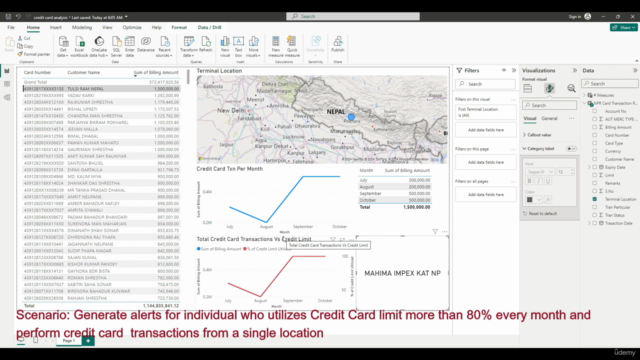This screenshot has height=360, width=640.
Task: Cut the selected visual
Action: 24,38
